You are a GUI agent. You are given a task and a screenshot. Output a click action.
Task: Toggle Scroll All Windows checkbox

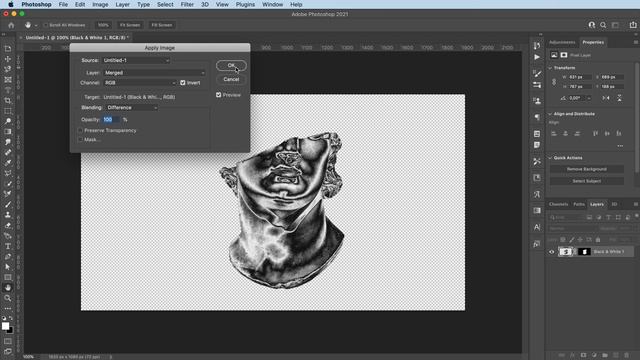click(x=46, y=25)
